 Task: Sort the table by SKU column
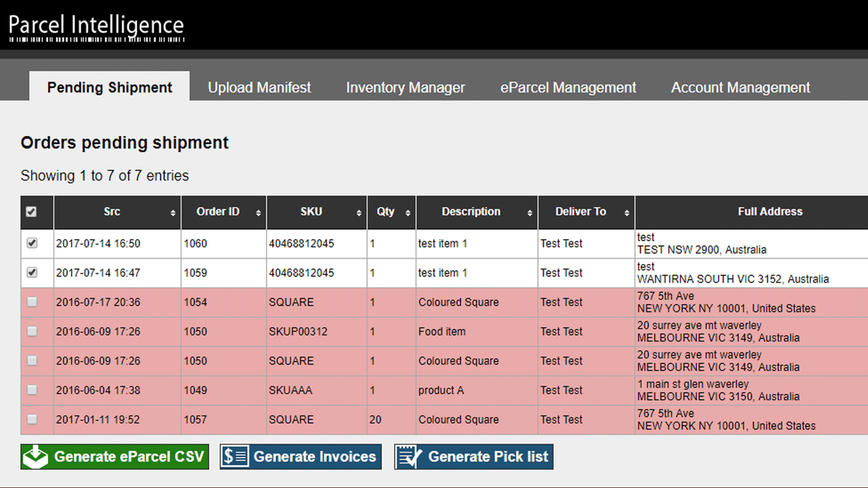click(317, 212)
